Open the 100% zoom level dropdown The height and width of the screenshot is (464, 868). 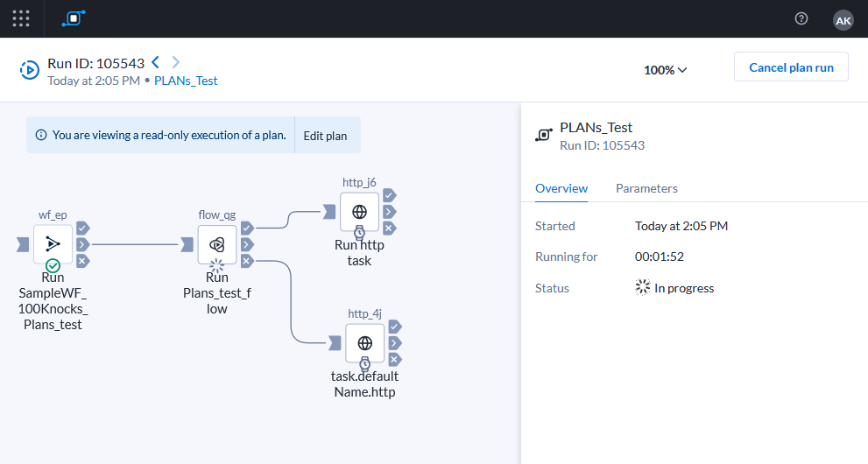coord(665,70)
